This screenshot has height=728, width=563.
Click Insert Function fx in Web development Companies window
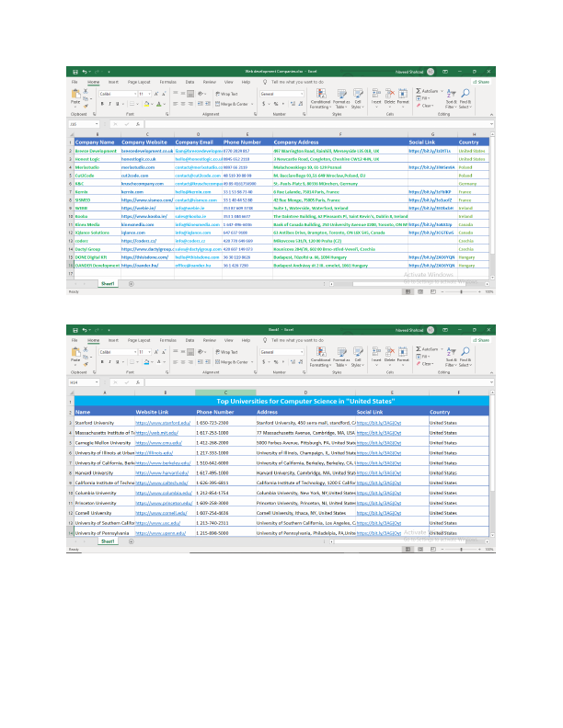pyautogui.click(x=138, y=124)
